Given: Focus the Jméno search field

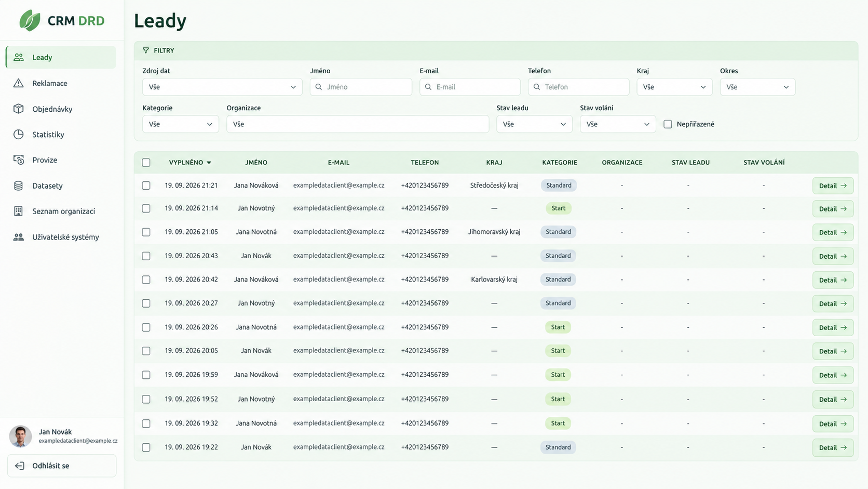Looking at the screenshot, I should (361, 87).
